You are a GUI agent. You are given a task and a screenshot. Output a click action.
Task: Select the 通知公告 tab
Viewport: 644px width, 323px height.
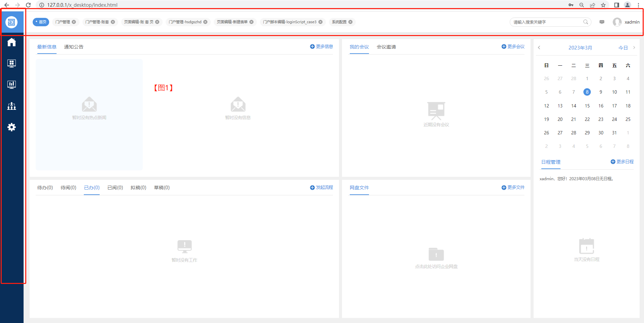pyautogui.click(x=74, y=47)
